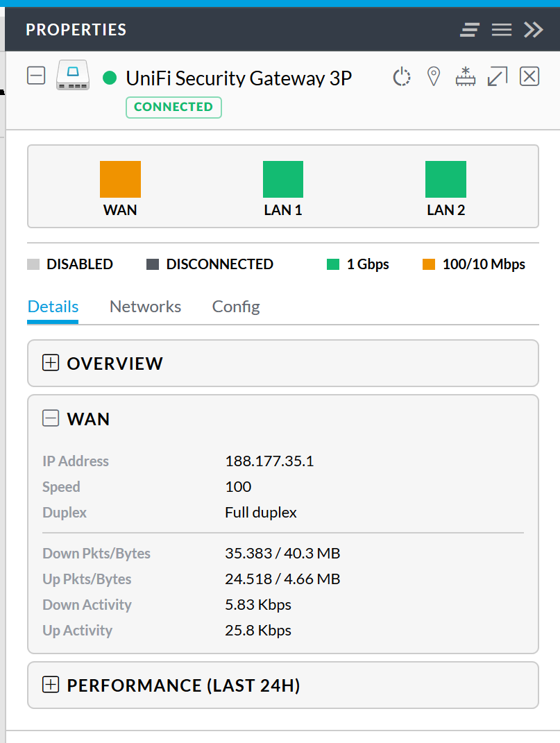The image size is (560, 743).
Task: Click the restart device power icon
Action: point(402,76)
